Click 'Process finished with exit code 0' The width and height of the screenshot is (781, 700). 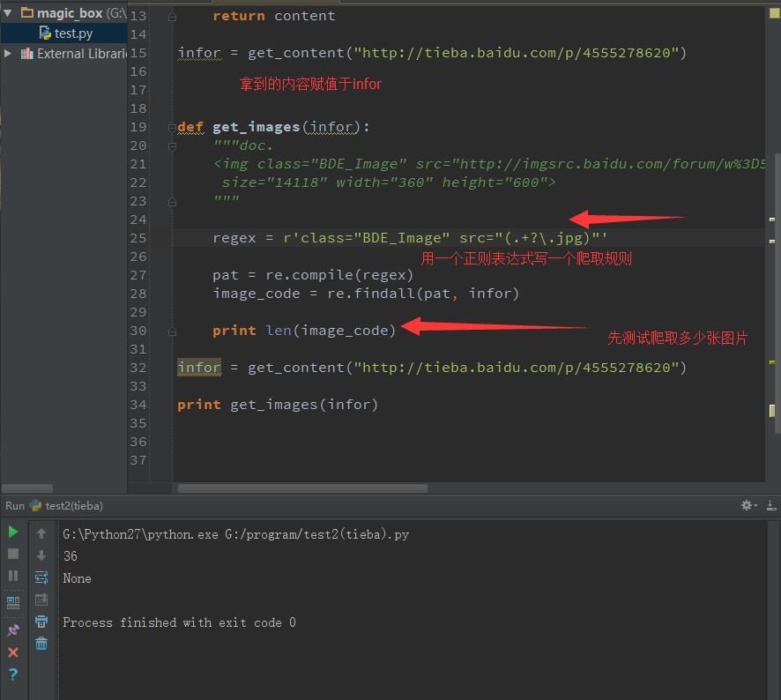tap(179, 622)
